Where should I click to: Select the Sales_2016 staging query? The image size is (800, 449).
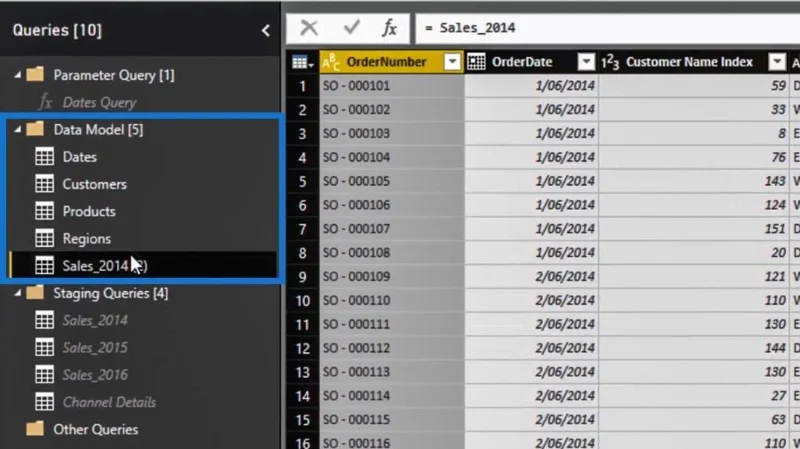click(95, 375)
